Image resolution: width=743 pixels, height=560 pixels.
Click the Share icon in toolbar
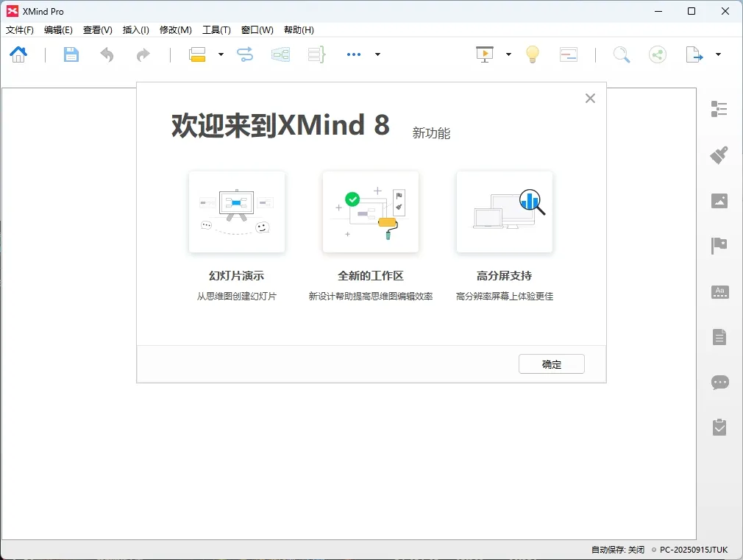click(x=657, y=54)
